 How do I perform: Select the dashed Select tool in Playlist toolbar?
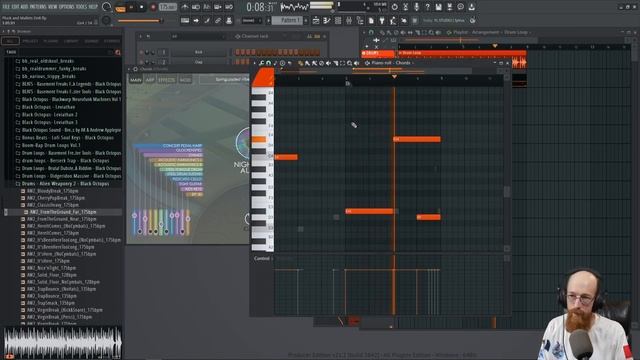(x=424, y=33)
